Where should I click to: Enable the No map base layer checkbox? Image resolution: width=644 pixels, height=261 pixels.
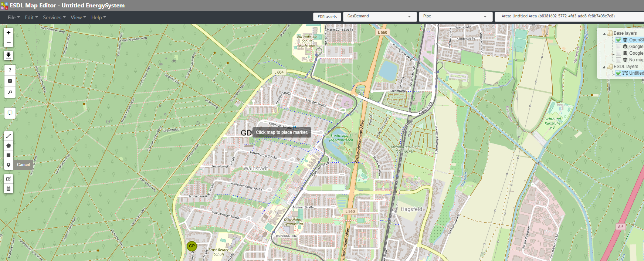[618, 60]
